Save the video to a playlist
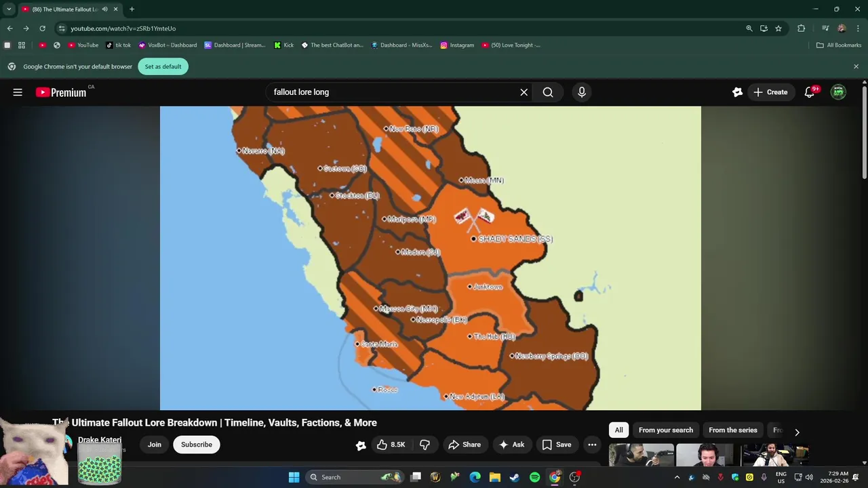 click(x=557, y=445)
